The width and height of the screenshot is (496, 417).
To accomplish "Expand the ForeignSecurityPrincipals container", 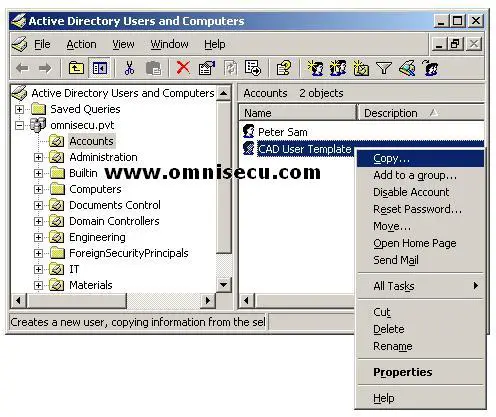I will coord(38,253).
